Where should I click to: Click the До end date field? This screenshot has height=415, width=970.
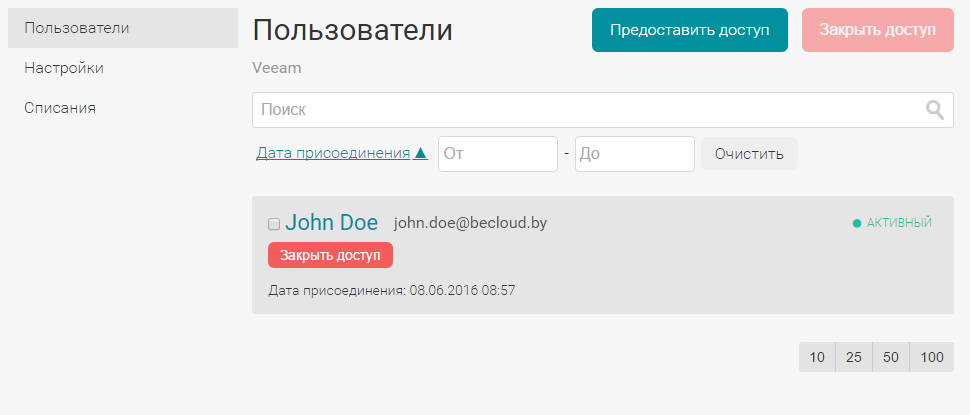pos(634,154)
